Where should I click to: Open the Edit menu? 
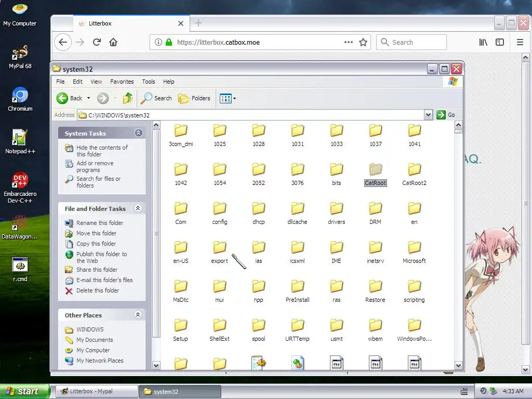tap(77, 82)
